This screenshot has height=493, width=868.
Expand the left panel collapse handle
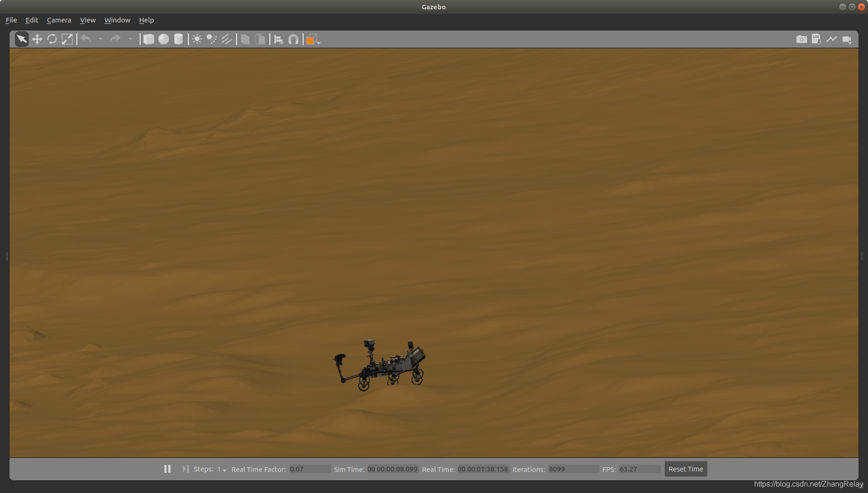tap(7, 256)
